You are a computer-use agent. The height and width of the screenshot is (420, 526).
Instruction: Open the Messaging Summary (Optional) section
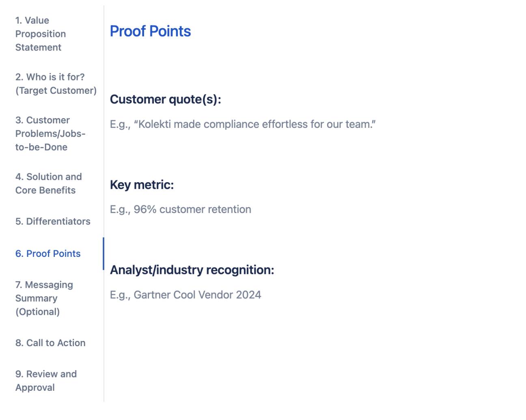[x=44, y=298]
